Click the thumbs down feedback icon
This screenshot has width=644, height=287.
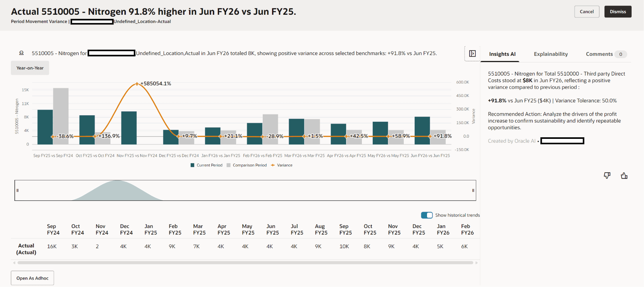(607, 176)
